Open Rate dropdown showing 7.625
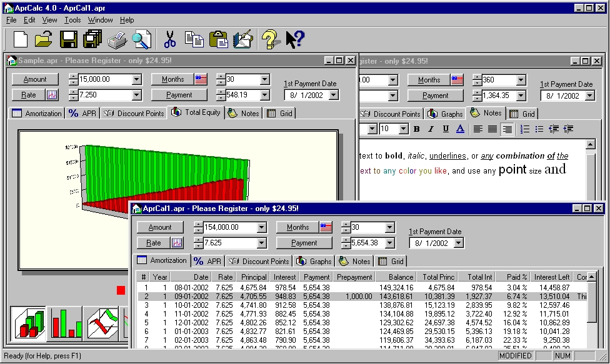 pos(262,243)
